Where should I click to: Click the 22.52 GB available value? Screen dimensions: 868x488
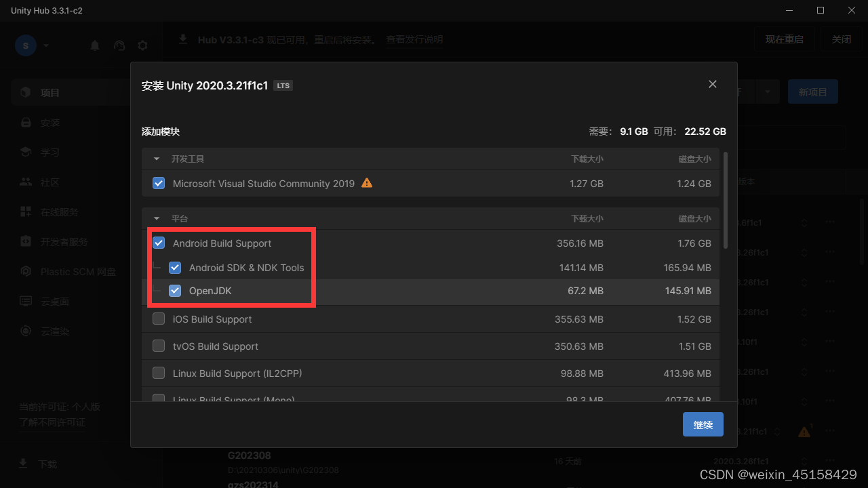[x=705, y=131]
